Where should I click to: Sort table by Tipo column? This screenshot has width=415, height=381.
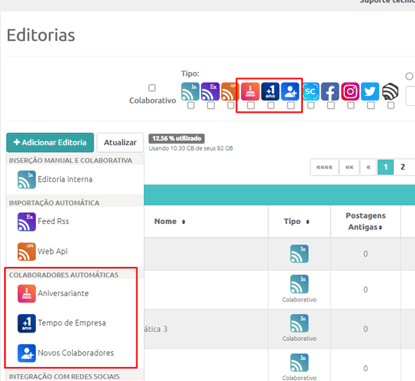296,221
